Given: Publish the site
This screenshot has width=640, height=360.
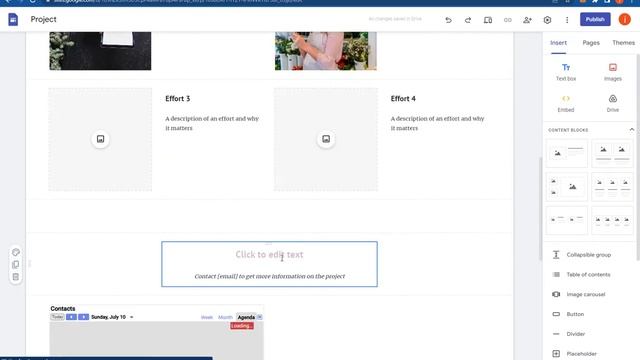Looking at the screenshot, I should point(595,19).
